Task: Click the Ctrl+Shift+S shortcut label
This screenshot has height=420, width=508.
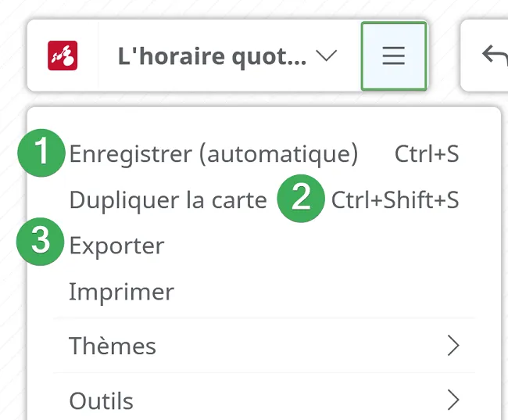Action: click(x=395, y=199)
